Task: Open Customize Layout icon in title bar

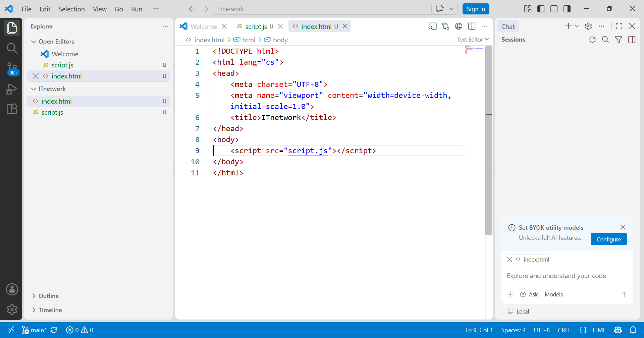Action: pos(528,9)
